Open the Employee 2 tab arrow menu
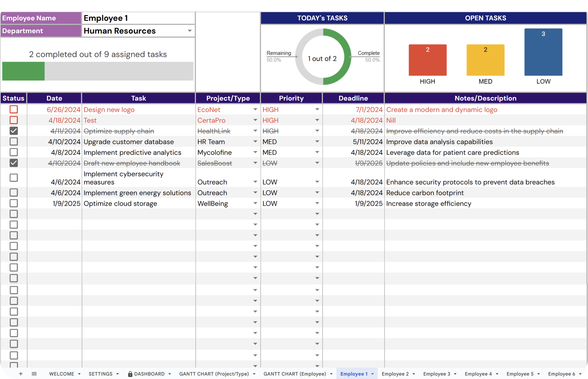The height and width of the screenshot is (379, 588). [x=414, y=374]
